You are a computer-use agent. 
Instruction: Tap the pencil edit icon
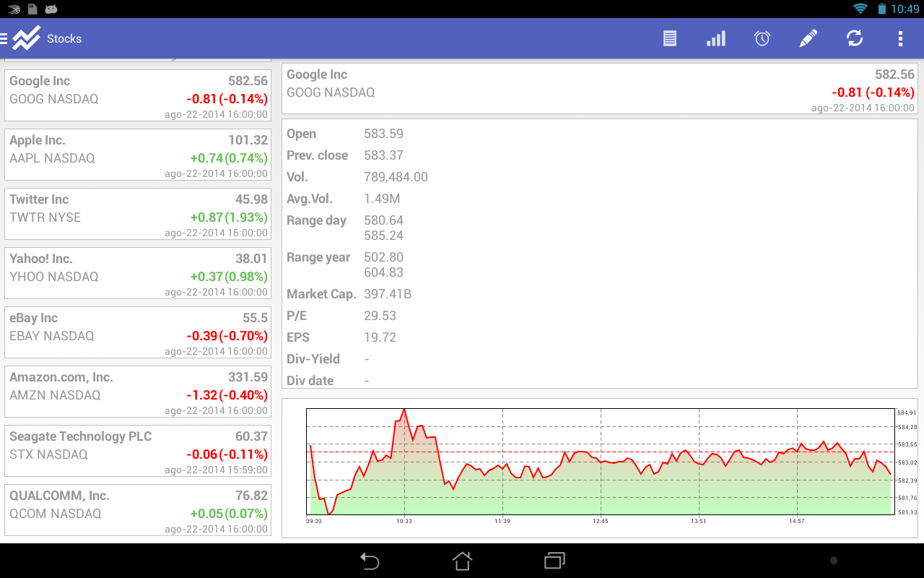(808, 38)
